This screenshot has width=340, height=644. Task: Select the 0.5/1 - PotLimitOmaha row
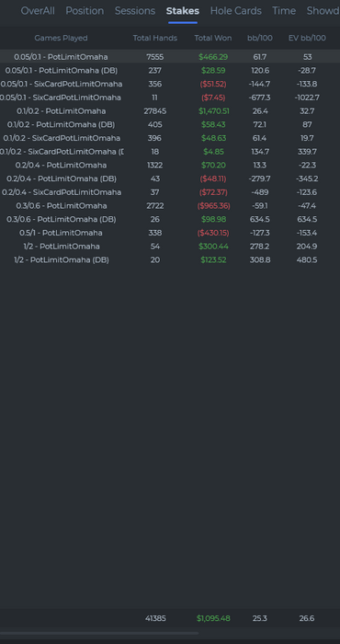click(x=170, y=234)
